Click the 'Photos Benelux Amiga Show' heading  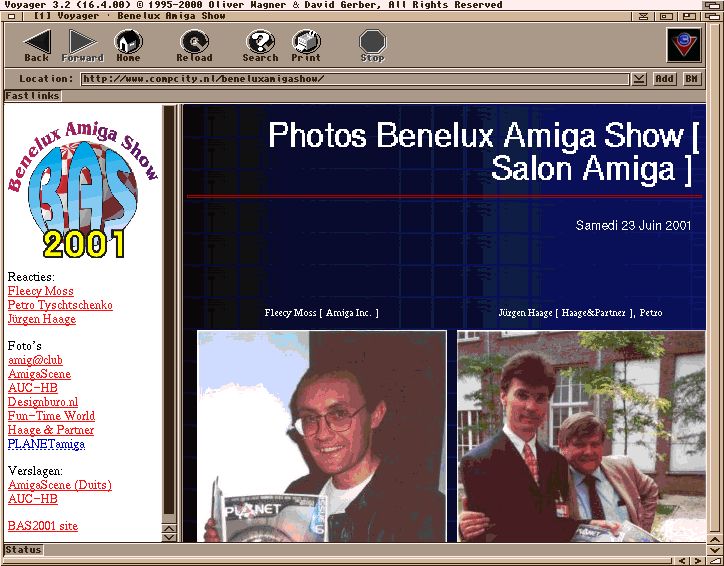click(x=476, y=135)
